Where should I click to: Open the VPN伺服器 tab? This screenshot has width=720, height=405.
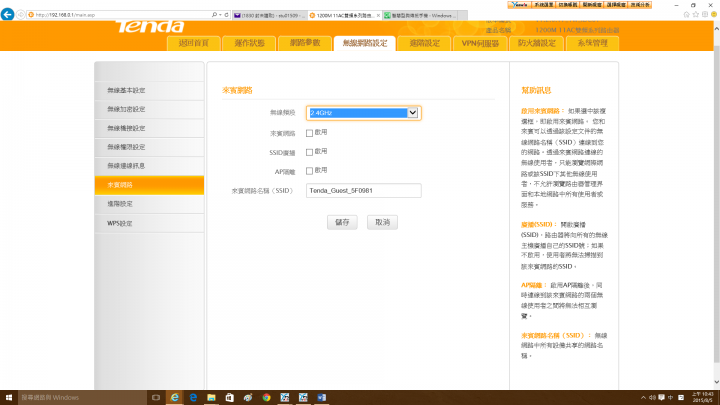(x=480, y=44)
